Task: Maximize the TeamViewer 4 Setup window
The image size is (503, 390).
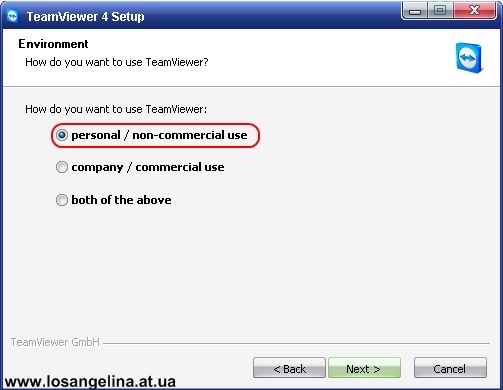Action: pyautogui.click(x=440, y=11)
